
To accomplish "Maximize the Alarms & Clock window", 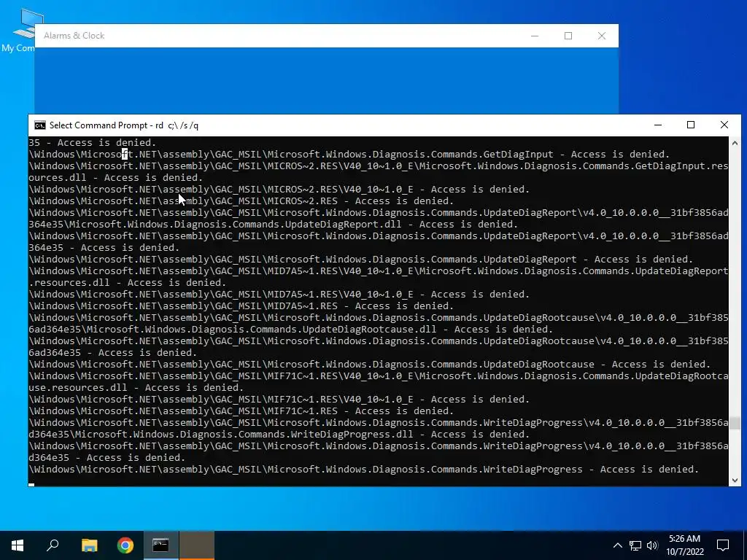I will click(x=568, y=36).
